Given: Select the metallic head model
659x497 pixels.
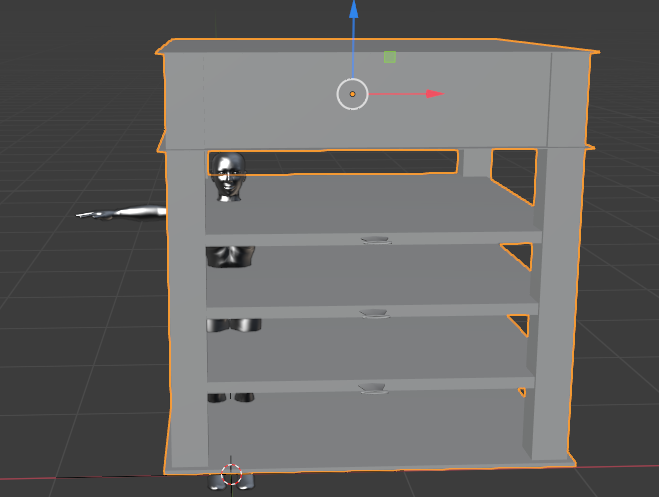Looking at the screenshot, I should click(229, 176).
